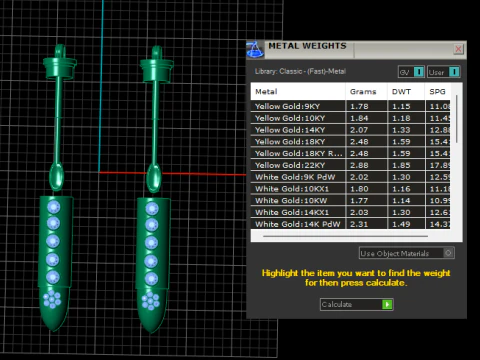This screenshot has height=360, width=480.
Task: Click the Grams column header
Action: click(x=366, y=92)
